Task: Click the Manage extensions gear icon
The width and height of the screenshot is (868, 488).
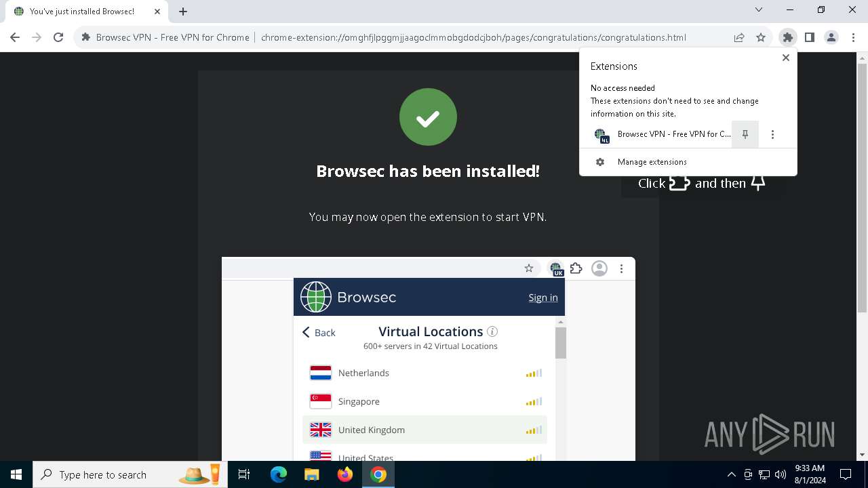Action: pos(600,162)
